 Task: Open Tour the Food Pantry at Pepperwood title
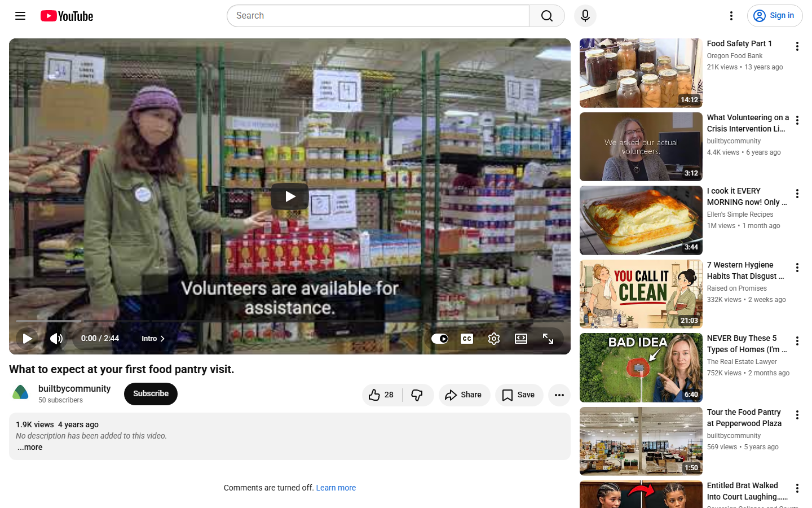(744, 418)
